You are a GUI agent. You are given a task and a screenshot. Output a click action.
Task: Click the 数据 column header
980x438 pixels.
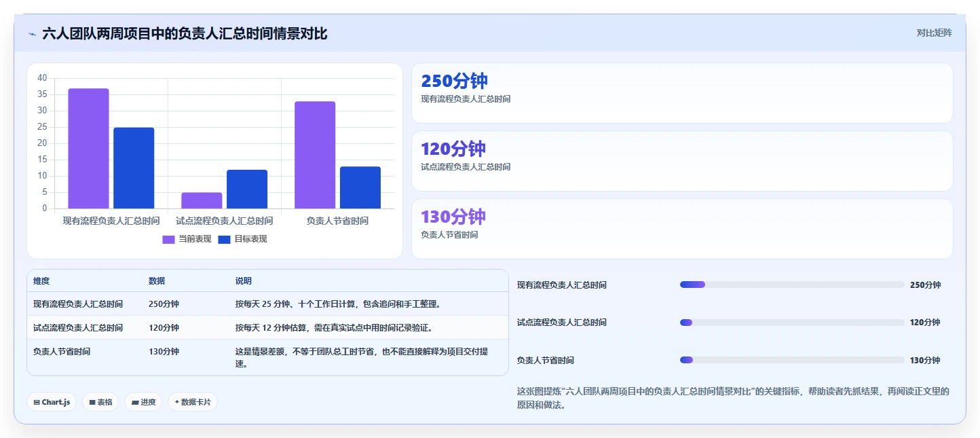click(x=157, y=281)
